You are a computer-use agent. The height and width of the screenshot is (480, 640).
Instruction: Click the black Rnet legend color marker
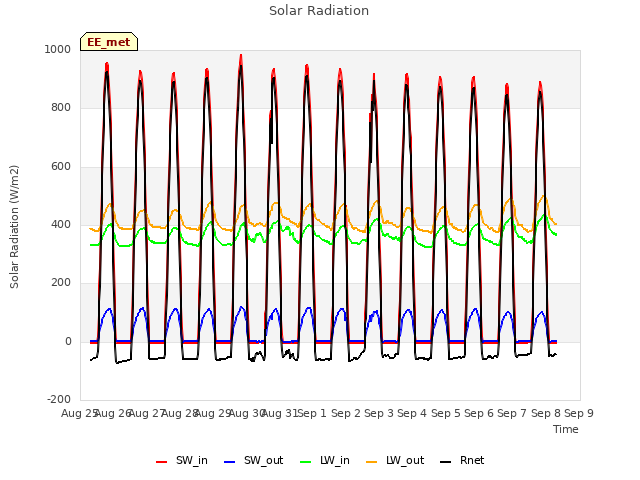[x=446, y=462]
